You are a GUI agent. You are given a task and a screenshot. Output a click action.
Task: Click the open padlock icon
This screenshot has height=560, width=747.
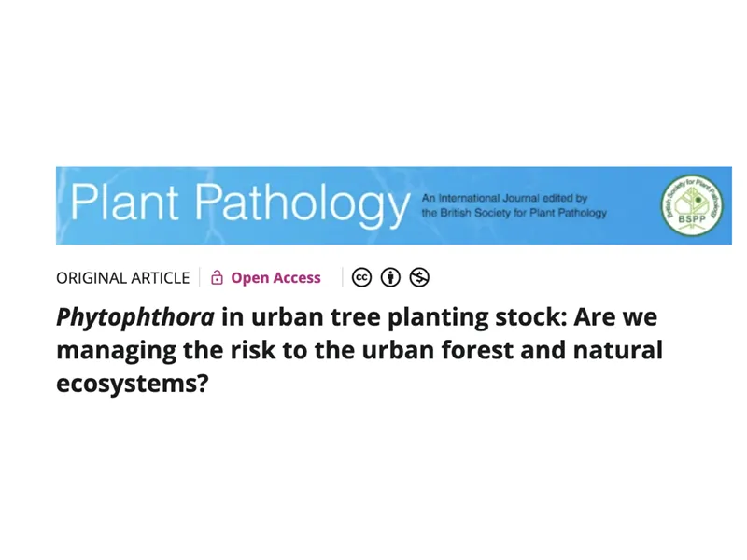218,277
